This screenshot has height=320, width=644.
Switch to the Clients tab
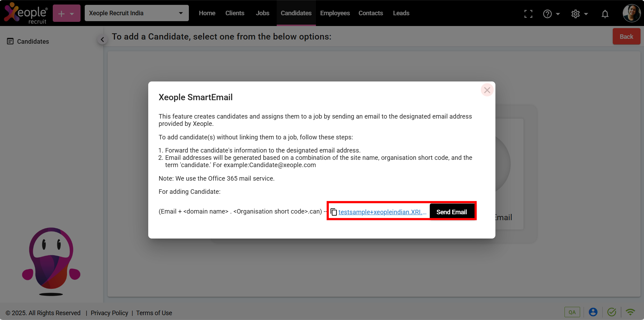235,13
